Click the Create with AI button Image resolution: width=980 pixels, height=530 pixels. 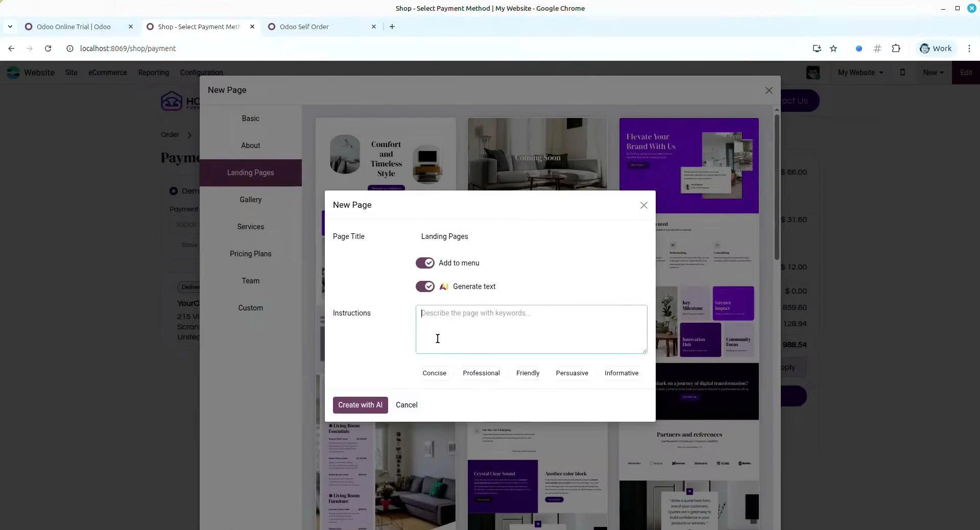click(360, 405)
